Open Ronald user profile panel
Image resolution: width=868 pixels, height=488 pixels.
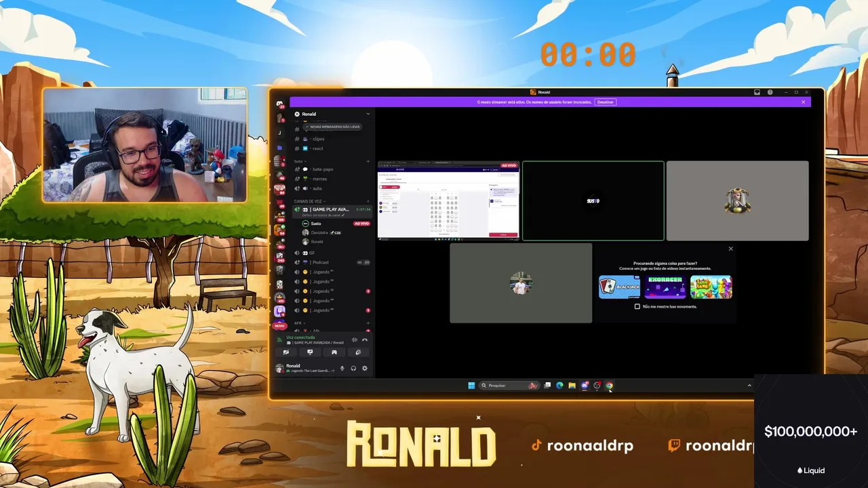pyautogui.click(x=305, y=368)
